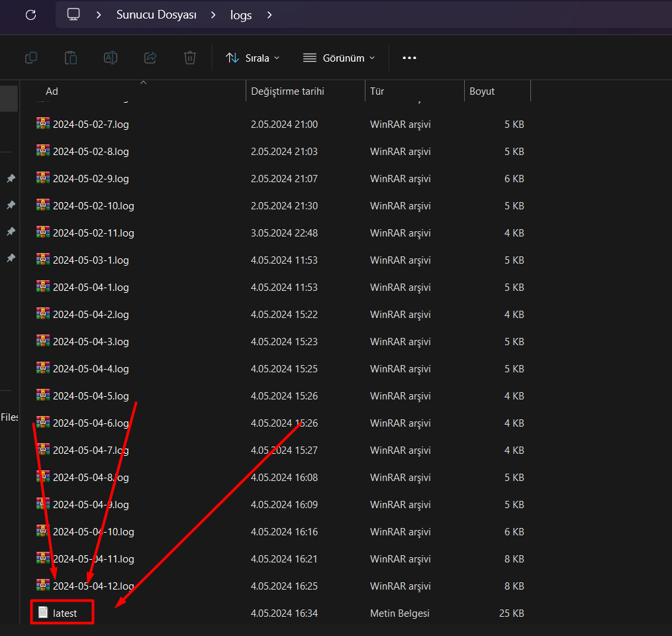Select the logs breadcrumb
Viewport: 672px width, 636px height.
(241, 15)
